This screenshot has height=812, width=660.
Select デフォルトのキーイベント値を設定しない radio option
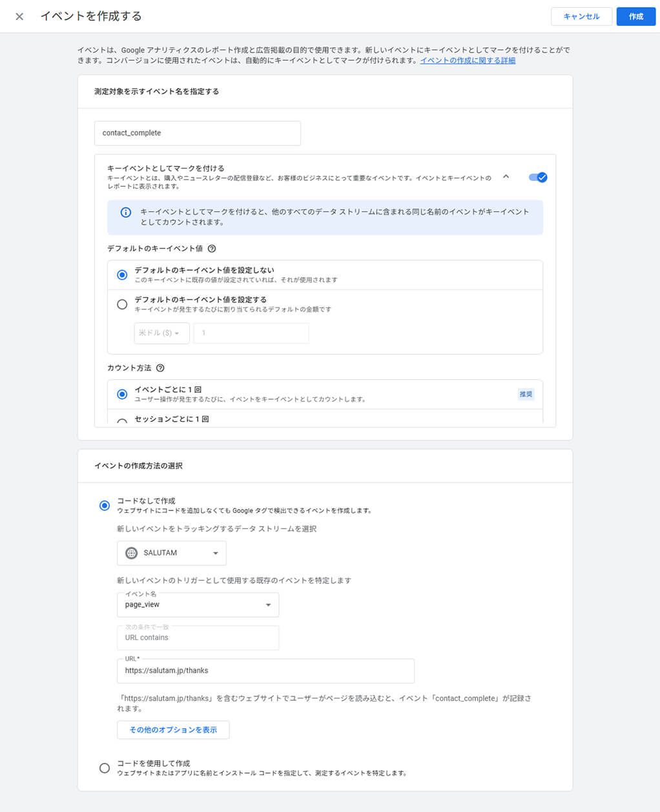(122, 275)
